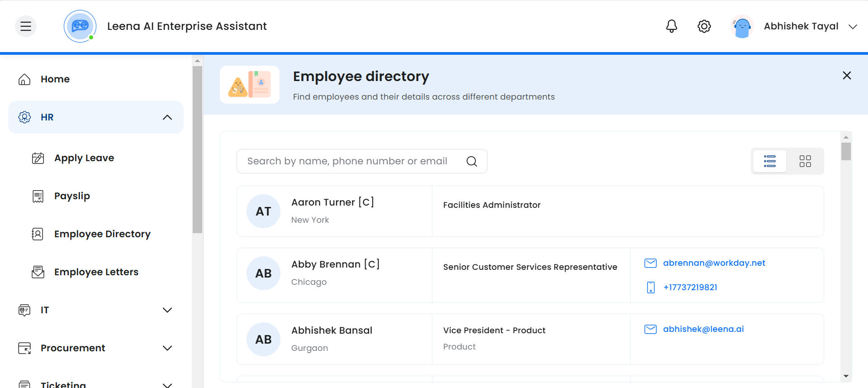Switch to grid view

point(805,161)
